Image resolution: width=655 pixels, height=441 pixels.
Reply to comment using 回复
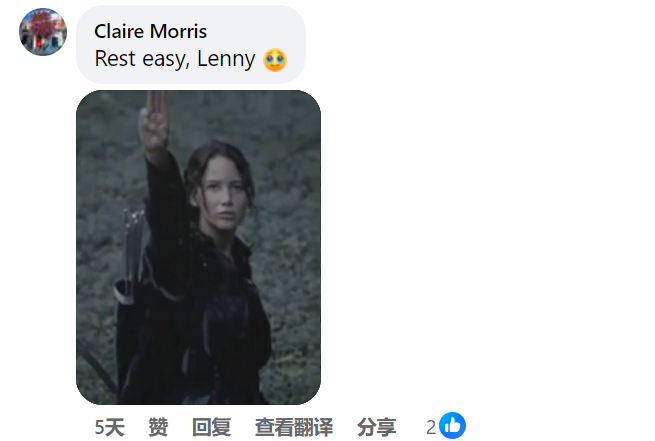211,427
